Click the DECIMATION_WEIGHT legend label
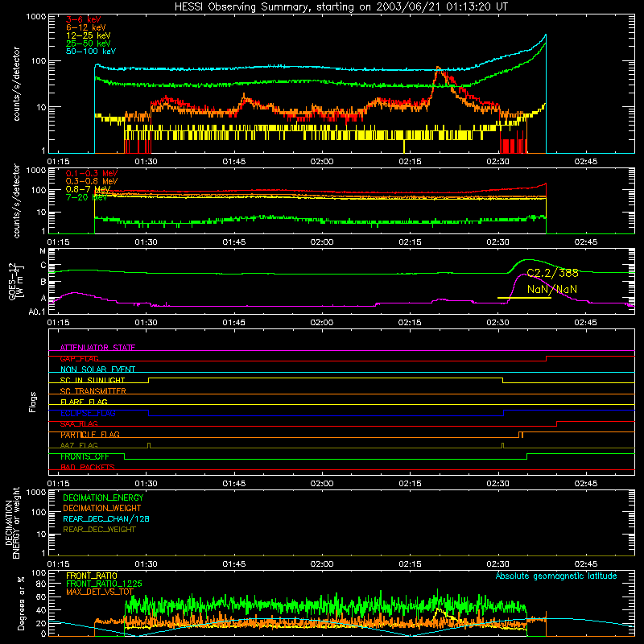This screenshot has height=644, width=644. coord(102,508)
